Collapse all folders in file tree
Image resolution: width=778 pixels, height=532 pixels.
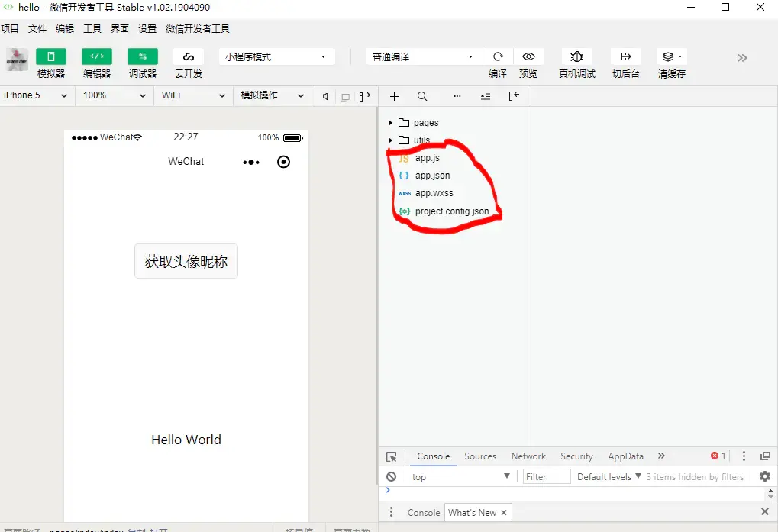click(486, 97)
